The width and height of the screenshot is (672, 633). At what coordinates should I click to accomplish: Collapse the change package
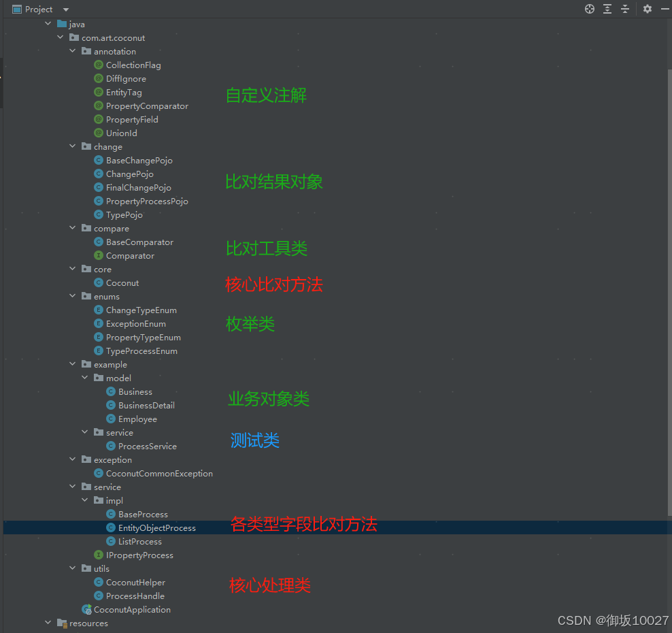click(x=72, y=146)
